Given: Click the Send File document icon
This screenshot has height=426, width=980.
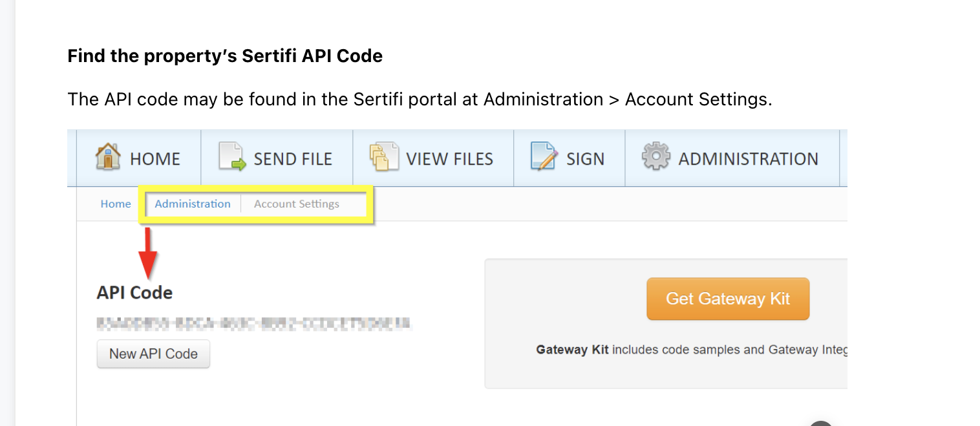Looking at the screenshot, I should pyautogui.click(x=232, y=158).
